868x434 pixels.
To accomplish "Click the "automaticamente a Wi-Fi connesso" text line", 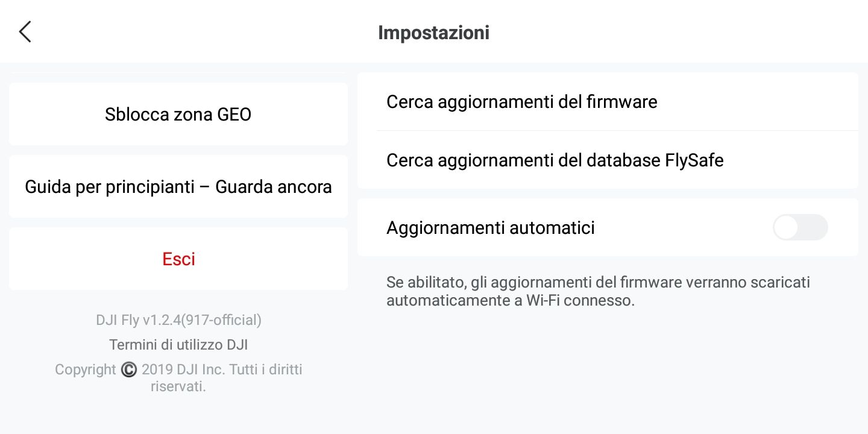I will (511, 300).
